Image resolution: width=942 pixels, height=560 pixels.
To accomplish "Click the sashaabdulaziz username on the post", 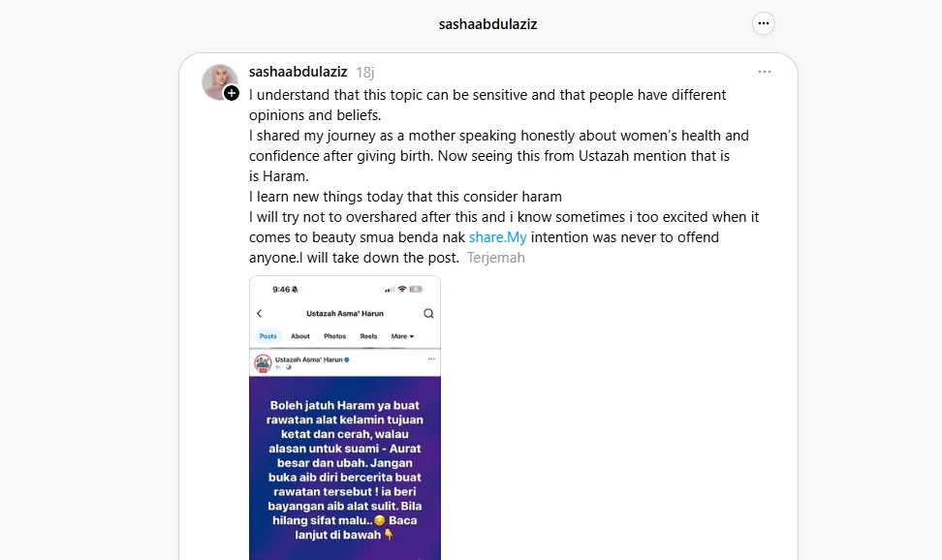I will click(298, 72).
